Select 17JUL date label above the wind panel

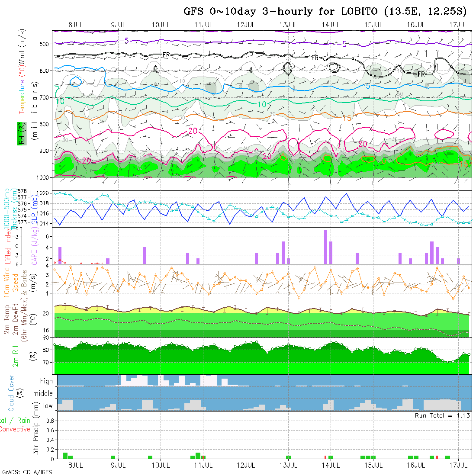click(458, 25)
